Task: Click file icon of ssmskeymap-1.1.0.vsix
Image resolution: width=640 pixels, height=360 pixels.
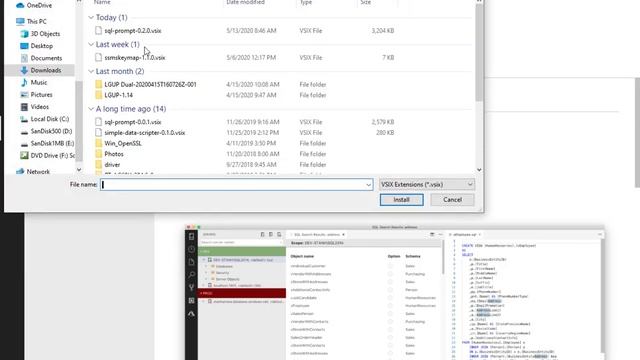Action: point(98,58)
